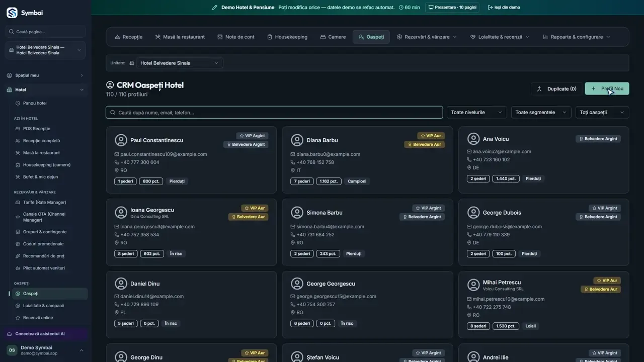Open the Housekeeping top tab
The width and height of the screenshot is (644, 362).
287,37
